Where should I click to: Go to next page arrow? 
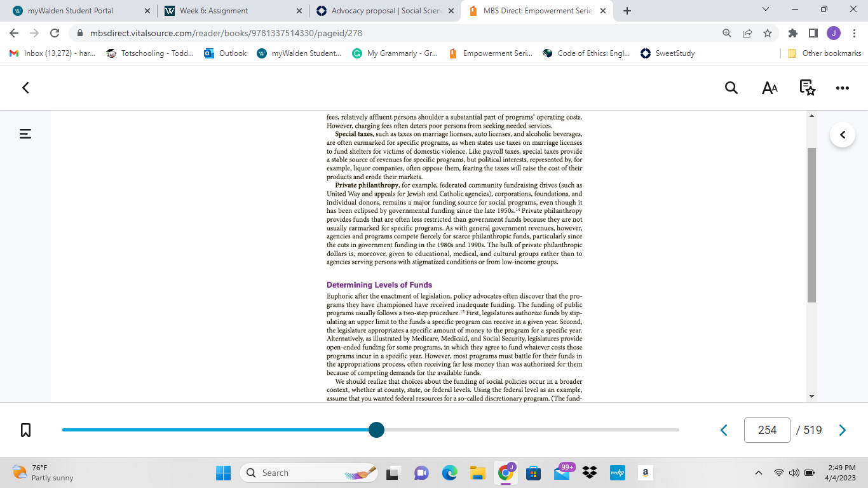pyautogui.click(x=843, y=430)
